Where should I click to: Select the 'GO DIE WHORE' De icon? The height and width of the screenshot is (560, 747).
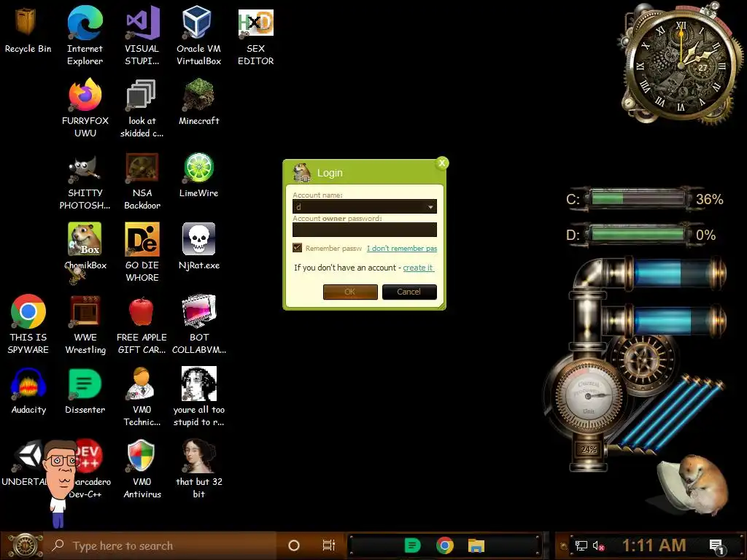pos(142,252)
